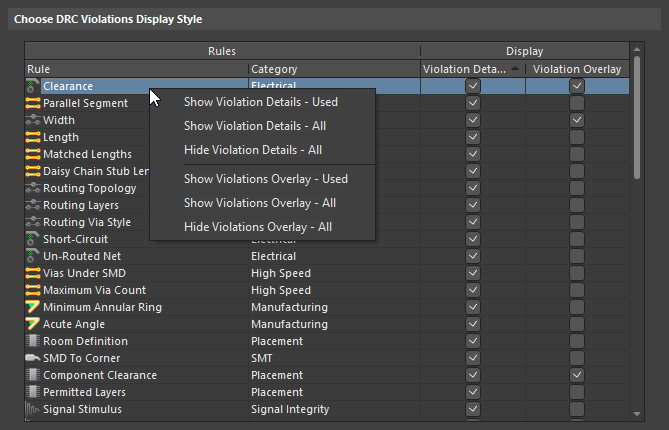Viewport: 669px width, 430px height.
Task: Click the Length rule icon
Action: 32,137
